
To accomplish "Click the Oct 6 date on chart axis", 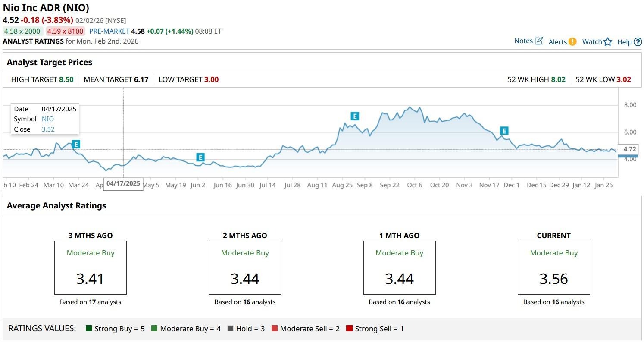I will [415, 185].
